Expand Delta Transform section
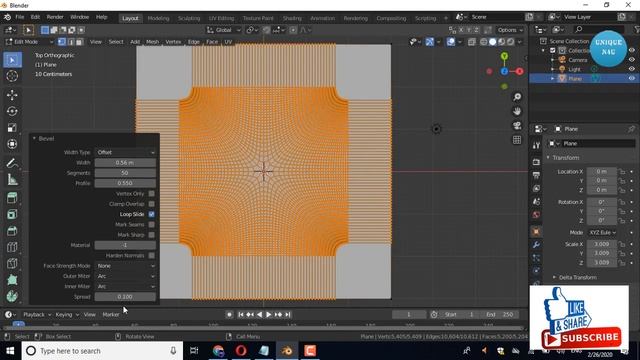 (x=554, y=278)
